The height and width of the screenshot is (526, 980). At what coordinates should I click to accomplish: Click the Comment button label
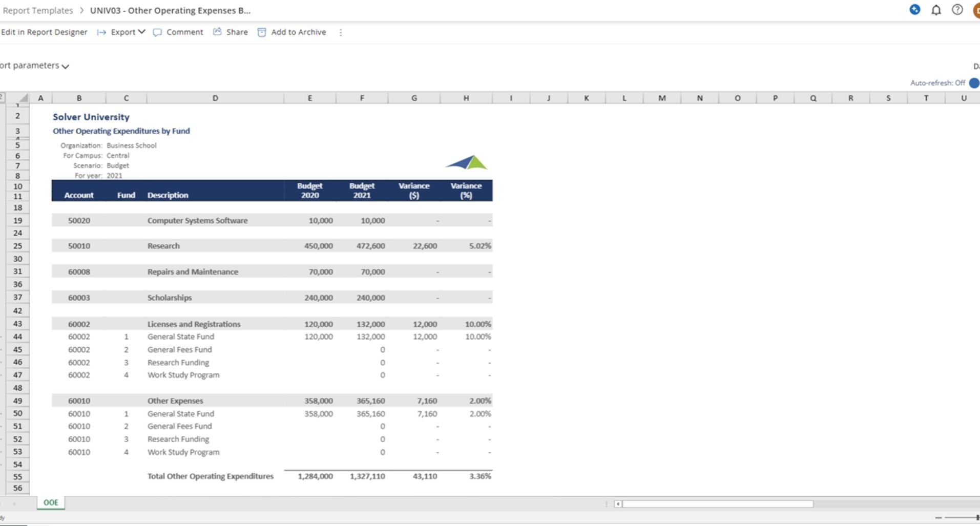click(x=184, y=32)
